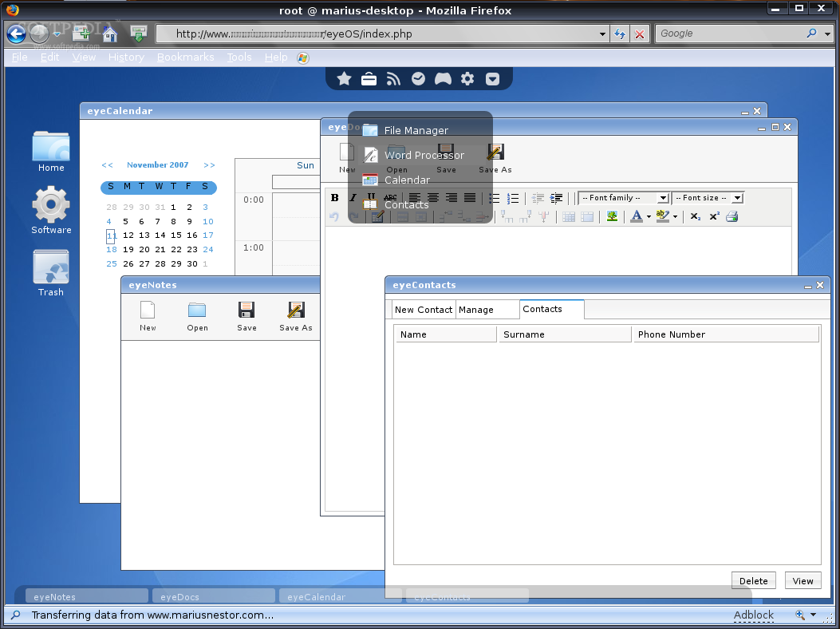
Task: Switch to the New Contact tab
Action: click(424, 310)
